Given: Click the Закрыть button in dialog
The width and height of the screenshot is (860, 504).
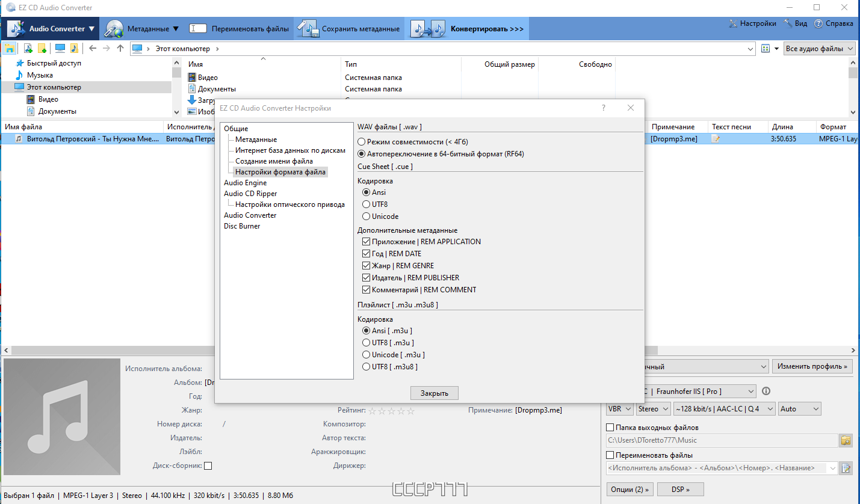Looking at the screenshot, I should coord(435,393).
